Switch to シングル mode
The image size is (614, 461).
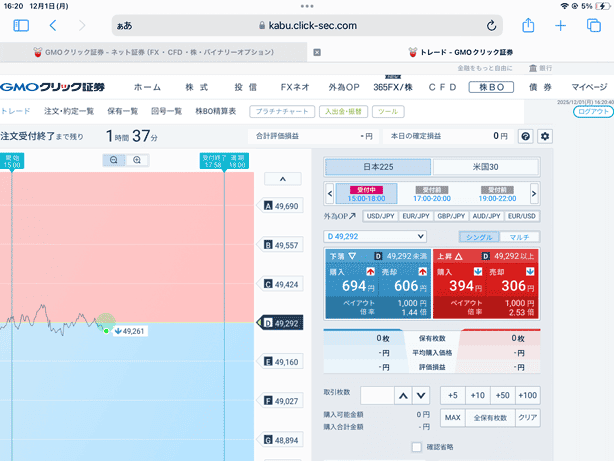pos(479,237)
